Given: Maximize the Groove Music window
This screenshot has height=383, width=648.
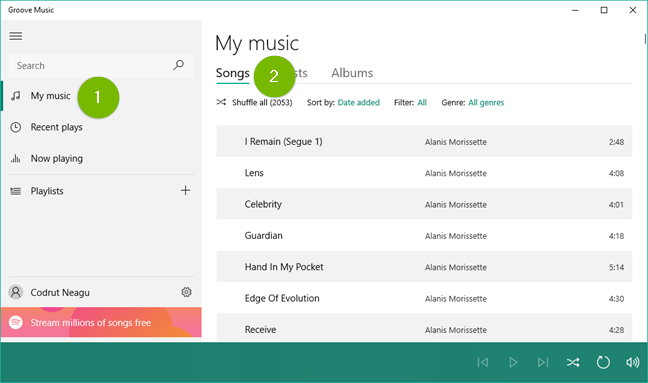Looking at the screenshot, I should (604, 10).
